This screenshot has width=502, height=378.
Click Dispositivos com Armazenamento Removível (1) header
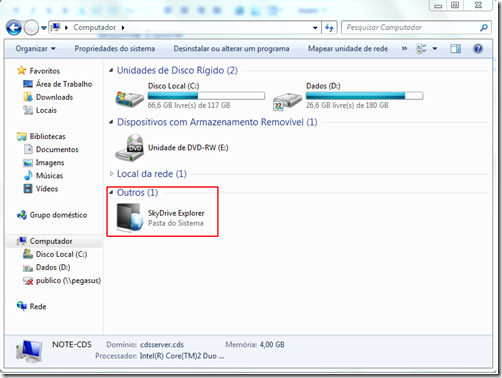217,122
